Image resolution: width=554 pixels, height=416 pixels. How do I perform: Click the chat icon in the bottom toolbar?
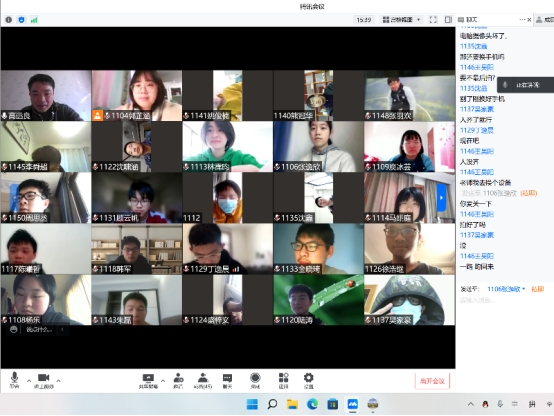[x=227, y=381]
